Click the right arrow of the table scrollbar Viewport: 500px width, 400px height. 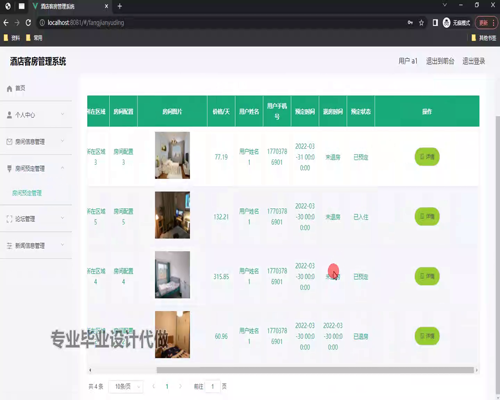(477, 370)
